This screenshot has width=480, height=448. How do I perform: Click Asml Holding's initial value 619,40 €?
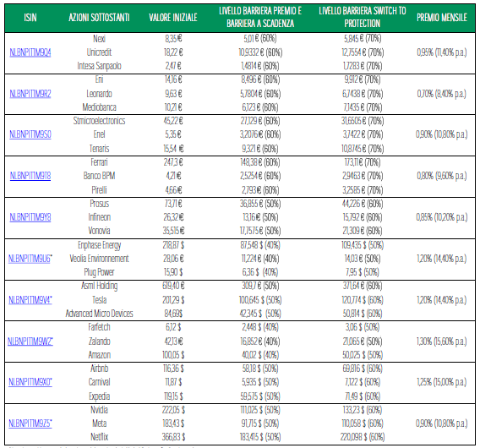[173, 286]
